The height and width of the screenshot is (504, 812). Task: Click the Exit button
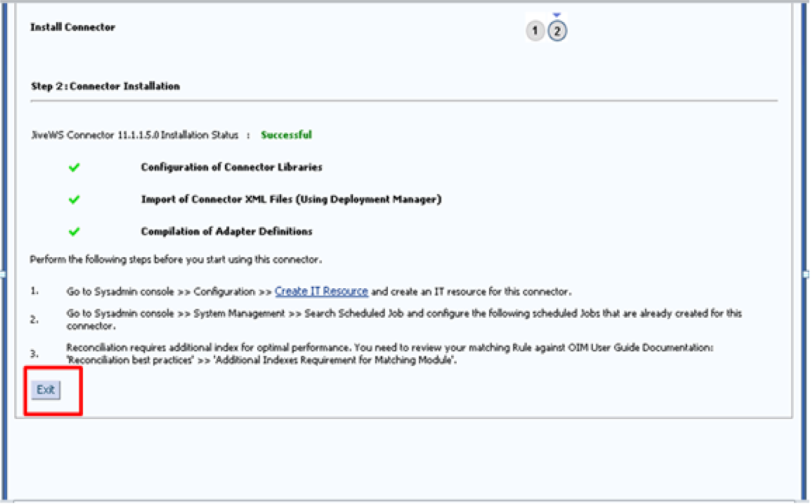click(46, 390)
